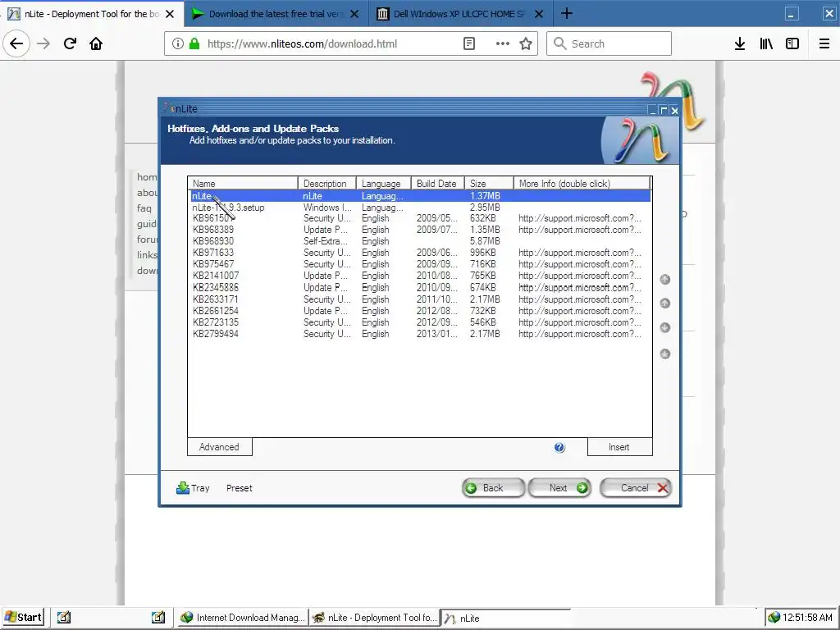Select the KB2799494 hotfix row
The width and height of the screenshot is (840, 630).
pyautogui.click(x=419, y=334)
